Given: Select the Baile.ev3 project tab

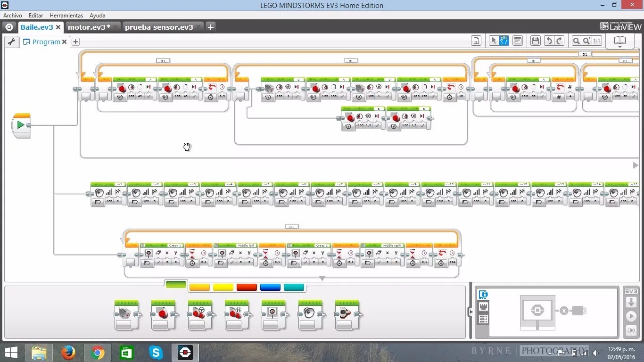Looking at the screenshot, I should pos(37,27).
